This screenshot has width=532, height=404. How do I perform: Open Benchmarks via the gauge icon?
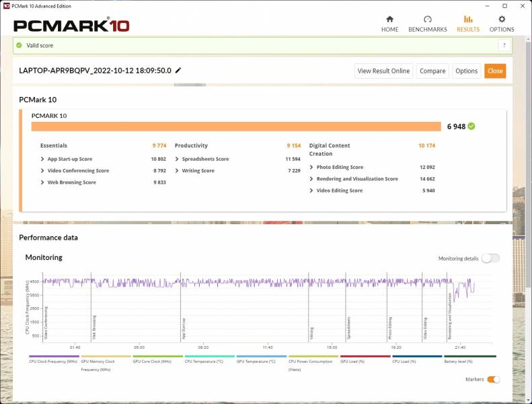[428, 19]
